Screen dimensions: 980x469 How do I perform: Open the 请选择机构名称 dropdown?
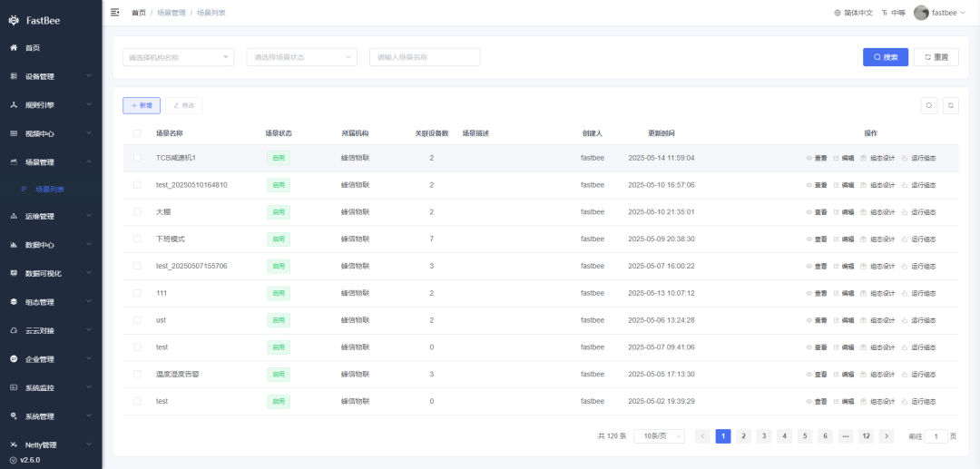pyautogui.click(x=178, y=57)
